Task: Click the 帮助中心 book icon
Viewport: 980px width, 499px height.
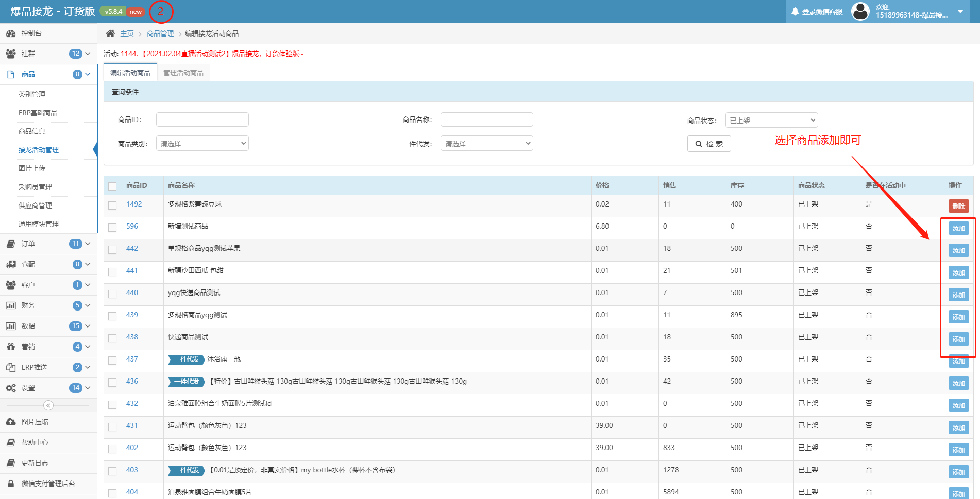Action: 11,442
